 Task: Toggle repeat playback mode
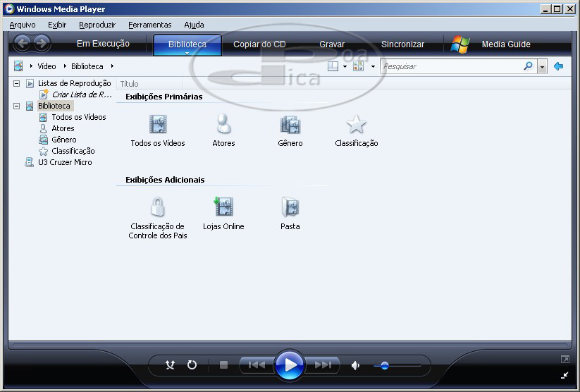click(192, 365)
